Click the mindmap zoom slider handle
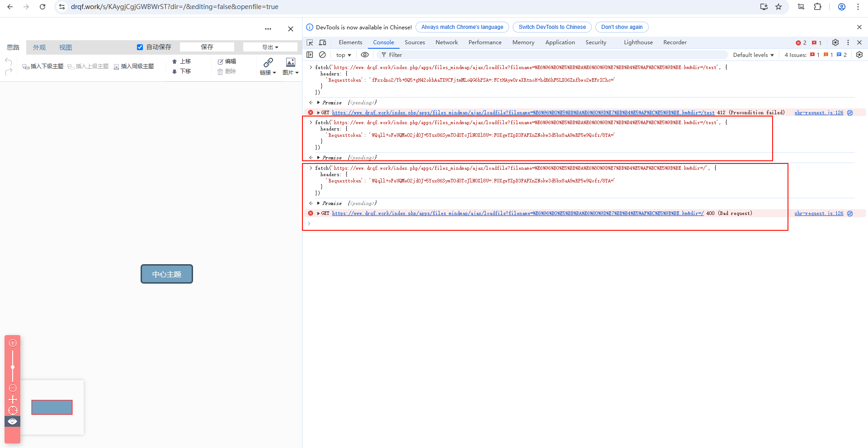Screen dimensions: 868x448 pos(13,367)
